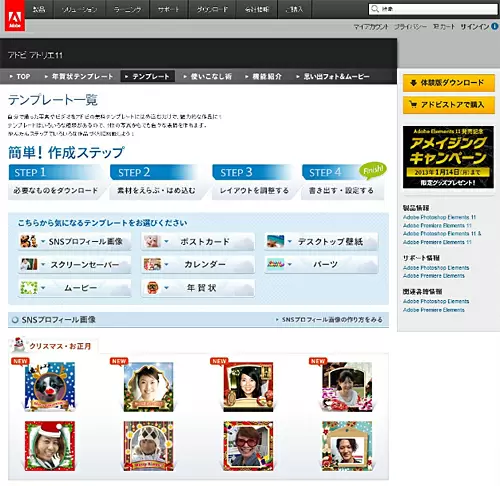Select the テンプレート tab
Image resolution: width=500 pixels, height=486 pixels.
pos(147,76)
